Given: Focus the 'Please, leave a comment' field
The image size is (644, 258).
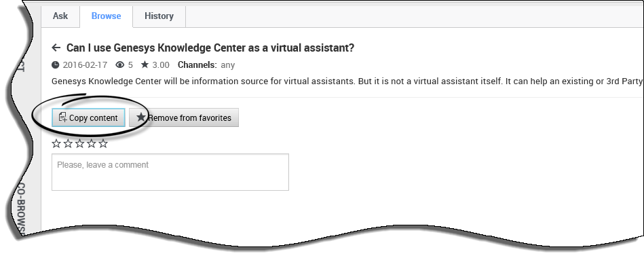Looking at the screenshot, I should click(170, 172).
